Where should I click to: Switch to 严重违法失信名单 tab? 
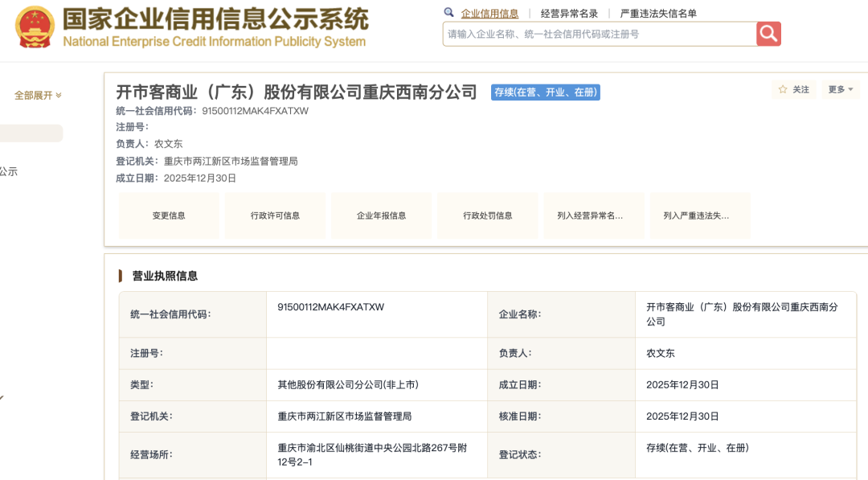658,14
